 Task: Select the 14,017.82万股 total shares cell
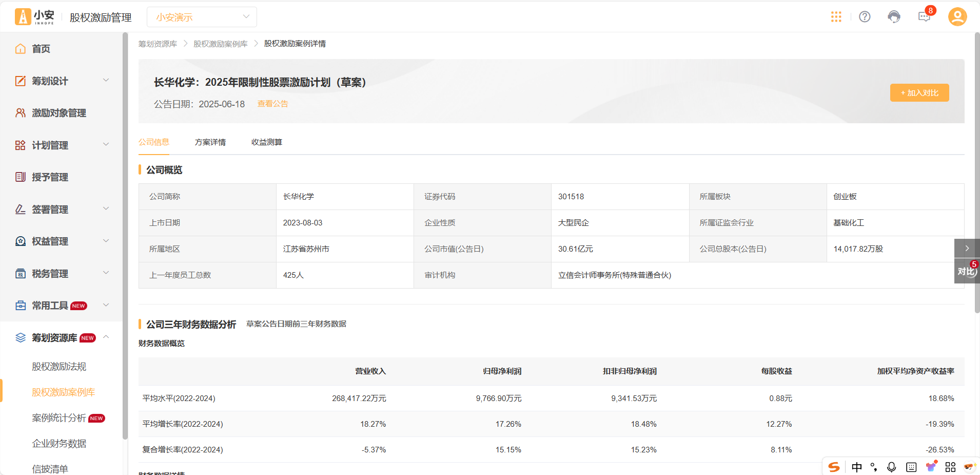coord(895,249)
